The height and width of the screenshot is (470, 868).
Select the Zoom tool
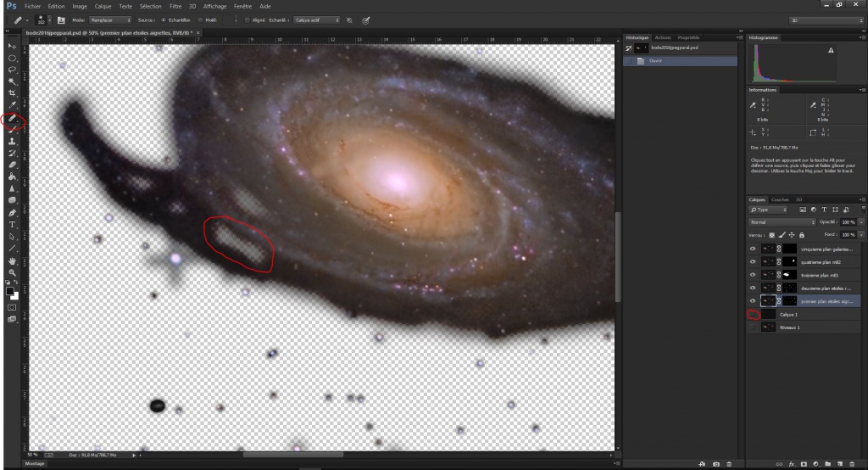click(12, 272)
